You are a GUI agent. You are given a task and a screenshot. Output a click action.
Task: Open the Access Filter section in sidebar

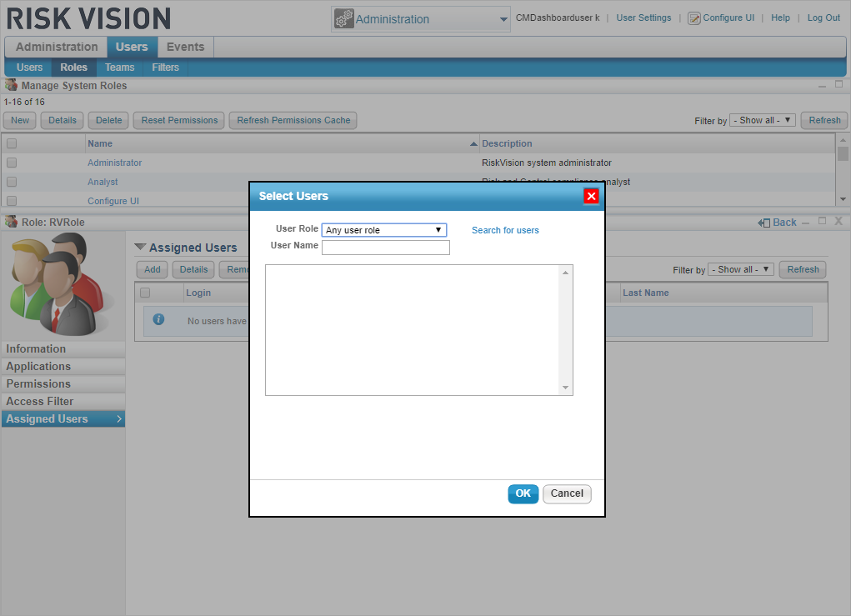[63, 401]
